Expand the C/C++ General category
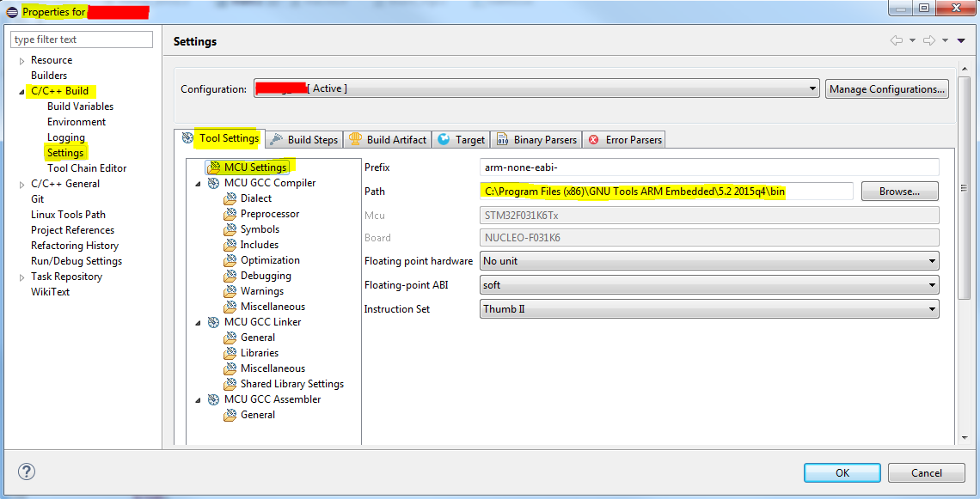 [x=22, y=184]
